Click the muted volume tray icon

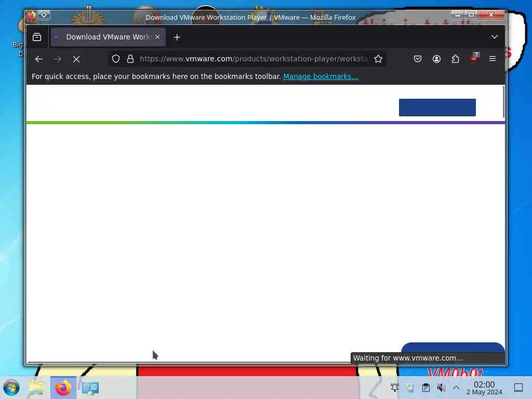(x=441, y=388)
